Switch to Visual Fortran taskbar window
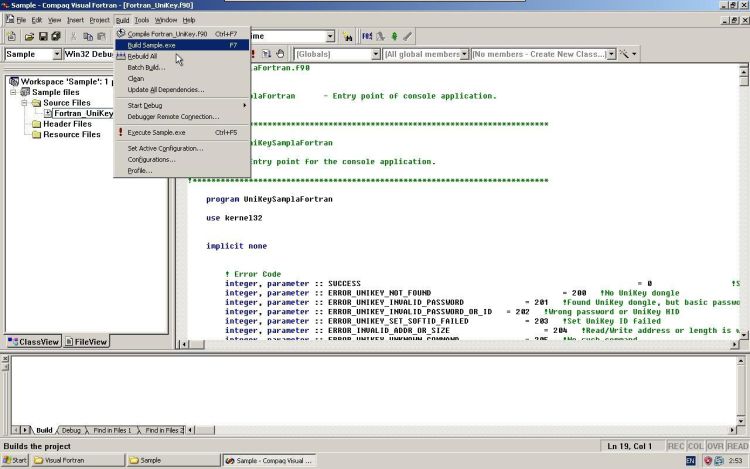Image resolution: width=750 pixels, height=469 pixels. point(78,460)
